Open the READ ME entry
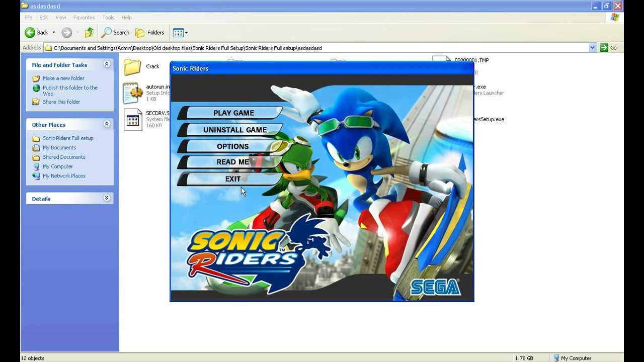This screenshot has height=362, width=644. click(x=232, y=162)
